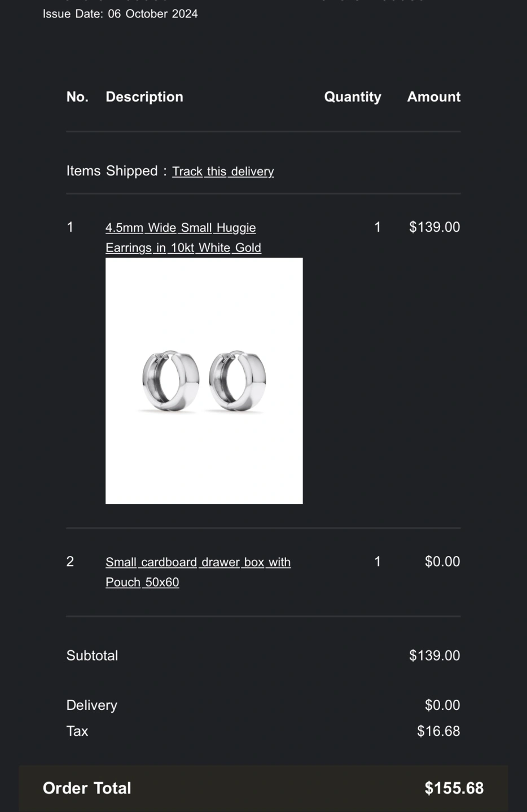527x812 pixels.
Task: Open the 4.5mm Wide Small Huggie Earrings link
Action: tap(183, 237)
